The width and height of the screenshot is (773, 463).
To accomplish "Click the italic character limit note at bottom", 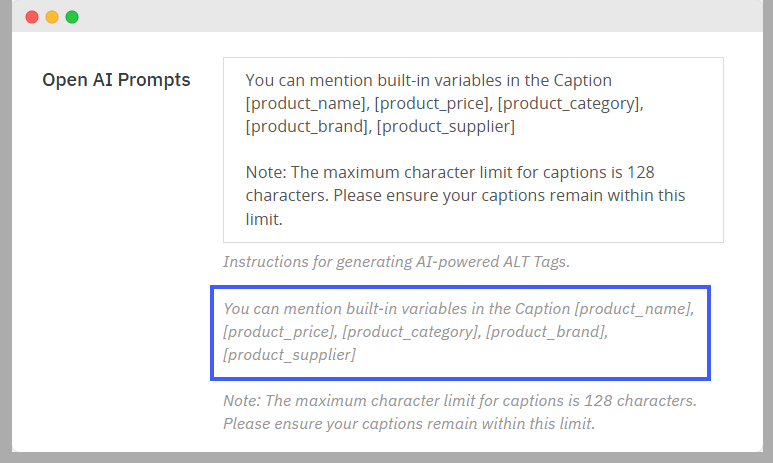I will [459, 411].
